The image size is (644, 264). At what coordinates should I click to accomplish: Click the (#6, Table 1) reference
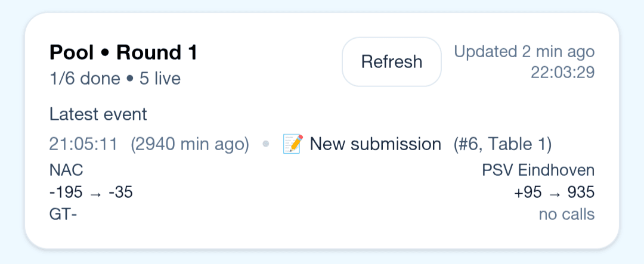coord(502,144)
